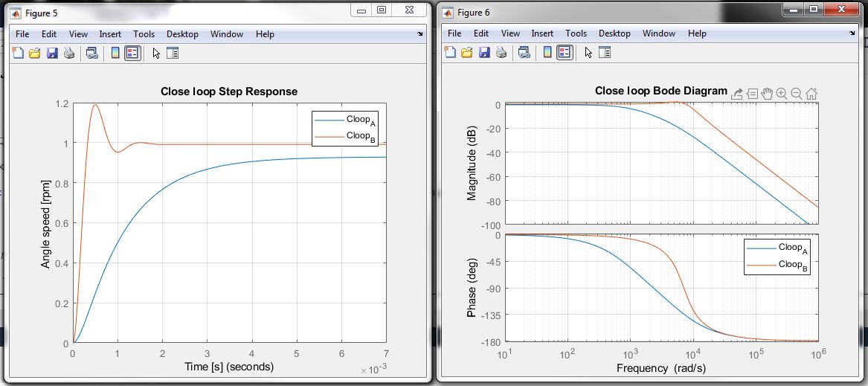Select Zoom Out magnifier above Bode diagram
Screen dimensions: 868x386
[x=797, y=94]
